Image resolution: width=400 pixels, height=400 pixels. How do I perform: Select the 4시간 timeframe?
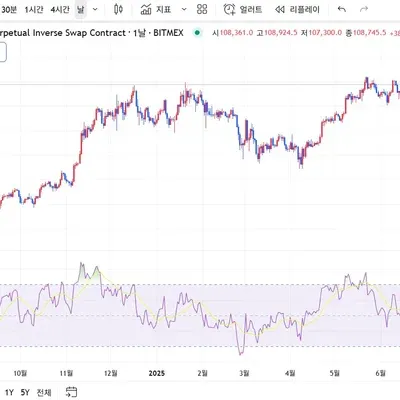tap(60, 10)
